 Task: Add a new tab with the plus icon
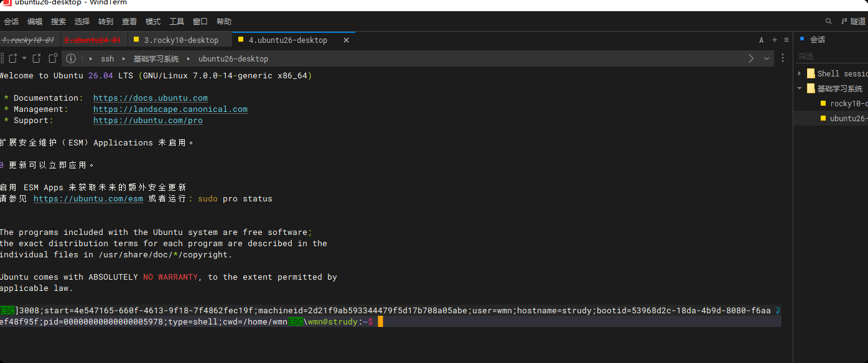tap(775, 40)
